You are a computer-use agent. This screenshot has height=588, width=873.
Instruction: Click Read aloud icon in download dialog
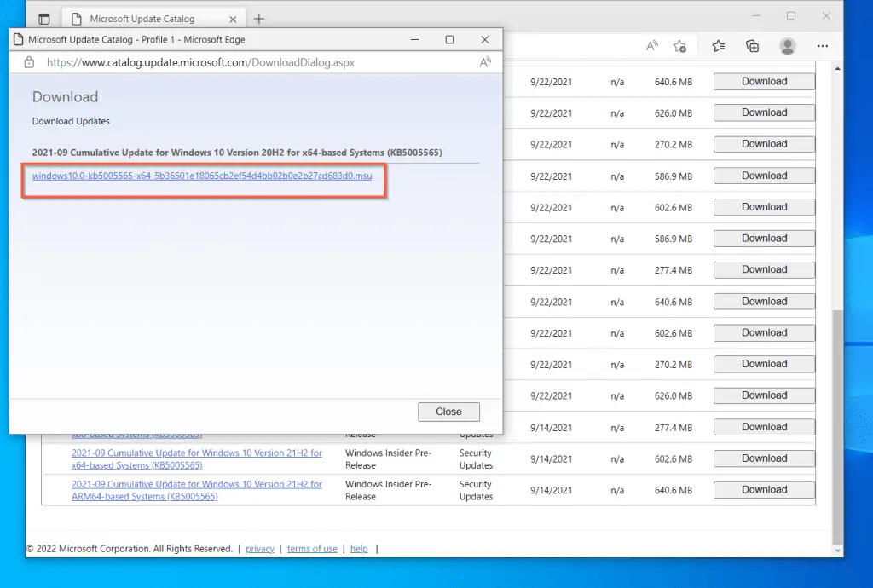tap(485, 62)
